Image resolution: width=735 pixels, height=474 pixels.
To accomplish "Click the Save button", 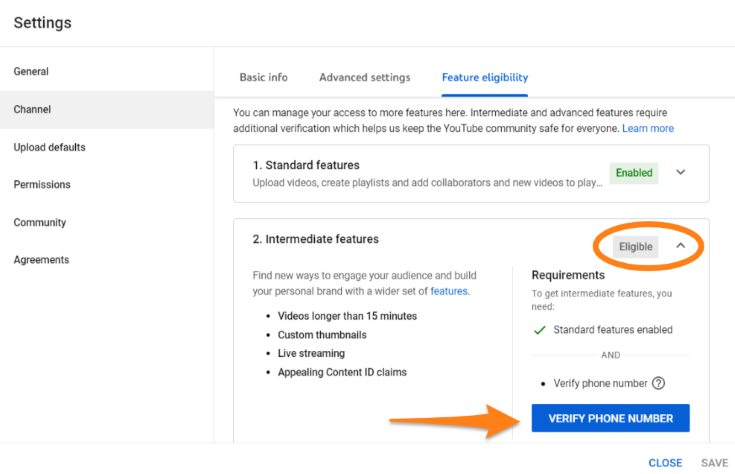I will (714, 463).
